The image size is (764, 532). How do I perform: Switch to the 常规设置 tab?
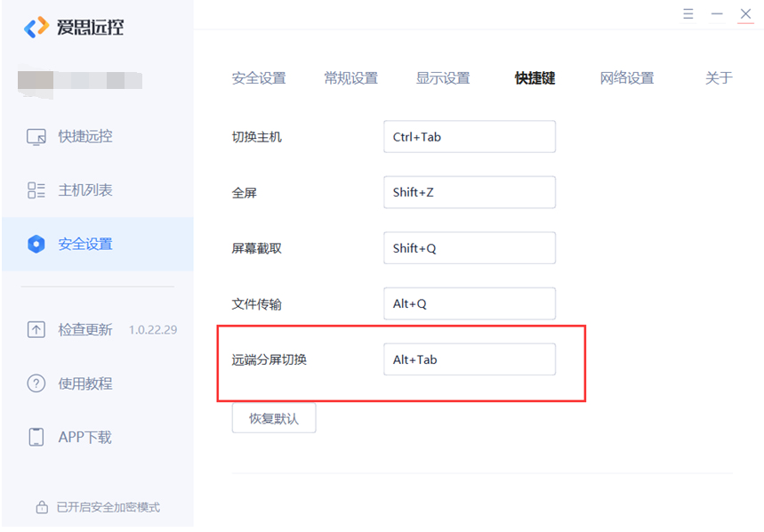tap(350, 78)
